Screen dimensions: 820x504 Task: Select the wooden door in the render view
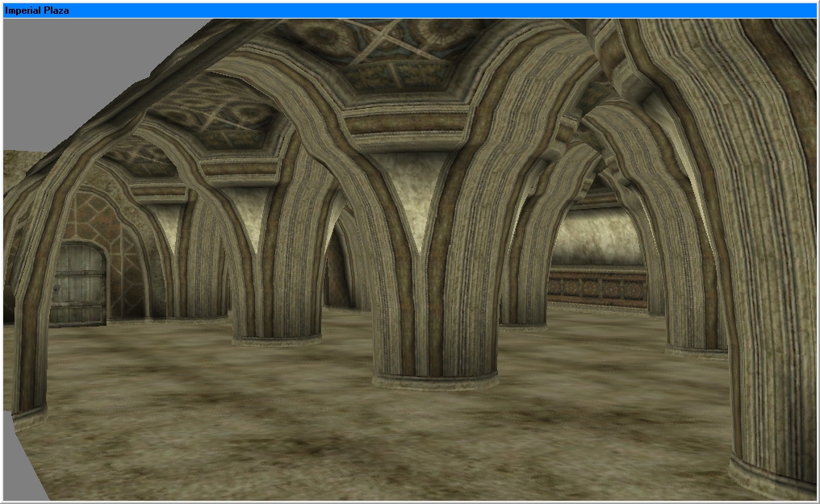pyautogui.click(x=80, y=283)
